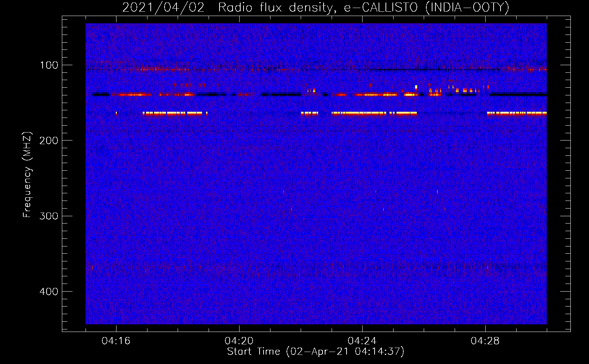This screenshot has width=589, height=364.
Task: Click the 100 frequency tick label
Action: [49, 65]
